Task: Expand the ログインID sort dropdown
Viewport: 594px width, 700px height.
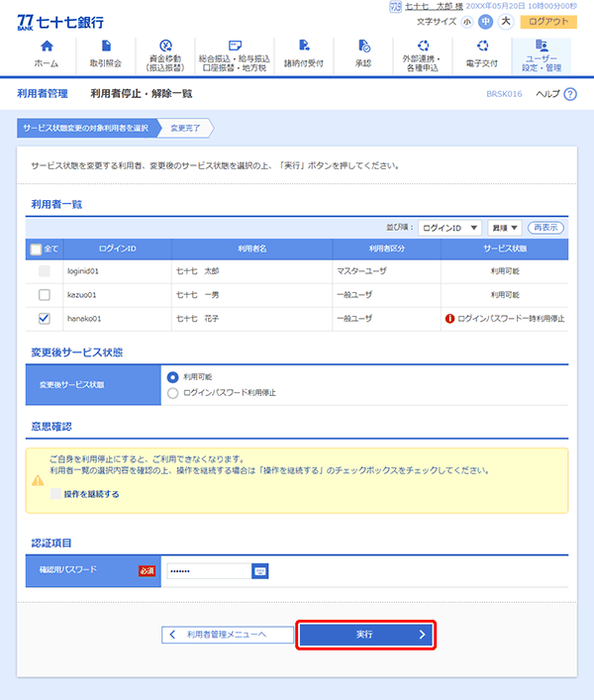Action: [449, 228]
